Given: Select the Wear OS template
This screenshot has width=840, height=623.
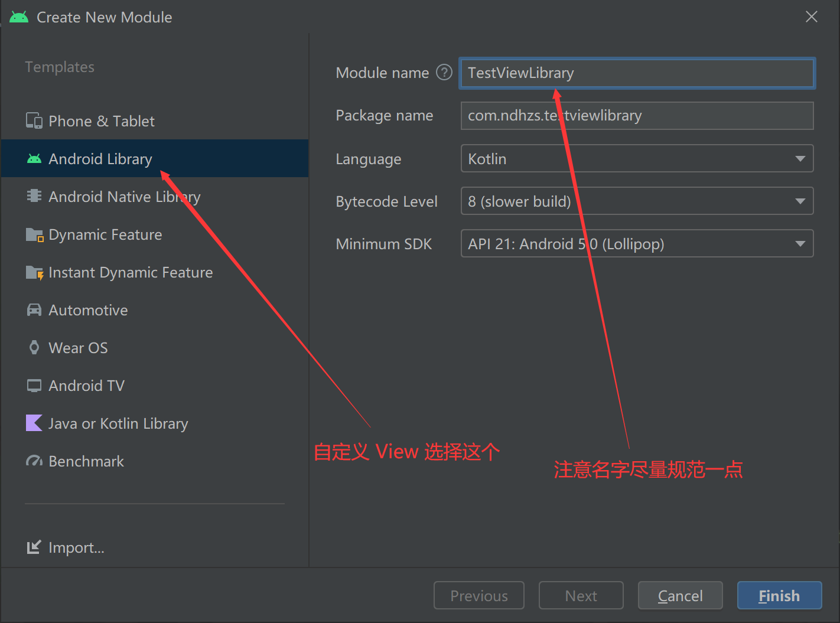Looking at the screenshot, I should click(x=155, y=348).
